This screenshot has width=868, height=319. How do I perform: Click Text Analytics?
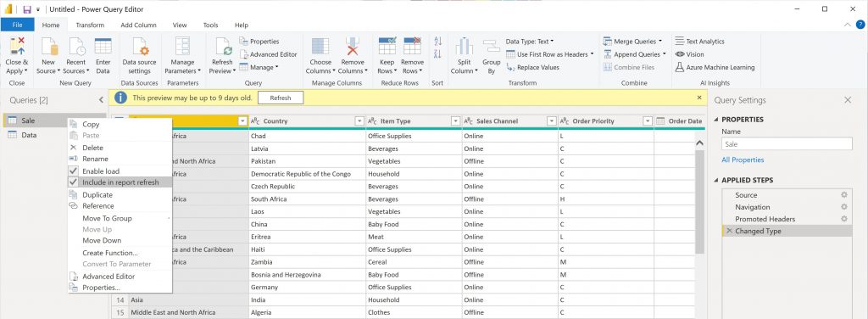pos(699,42)
